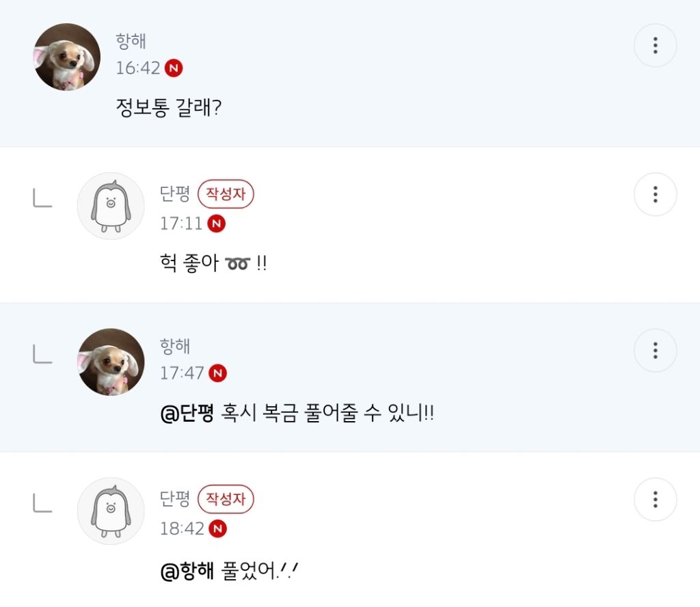700x607 pixels.
Task: Click the reply indent marker on the 18:42 reply
Action: 42,504
